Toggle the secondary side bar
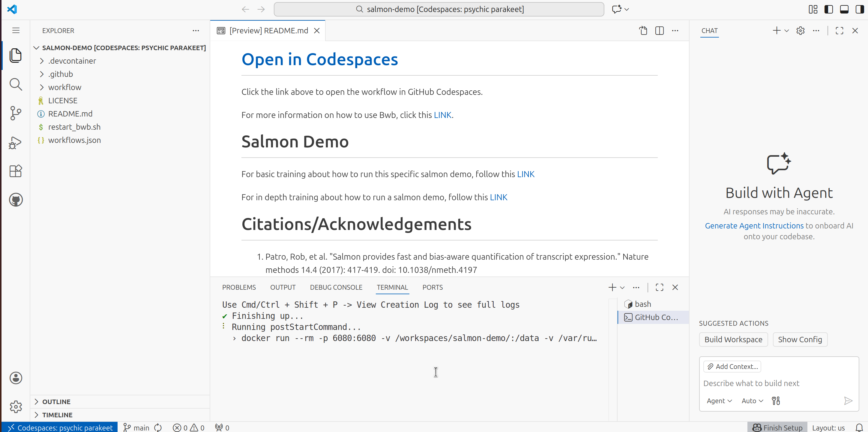Screen dimensions: 868x432 click(x=860, y=9)
